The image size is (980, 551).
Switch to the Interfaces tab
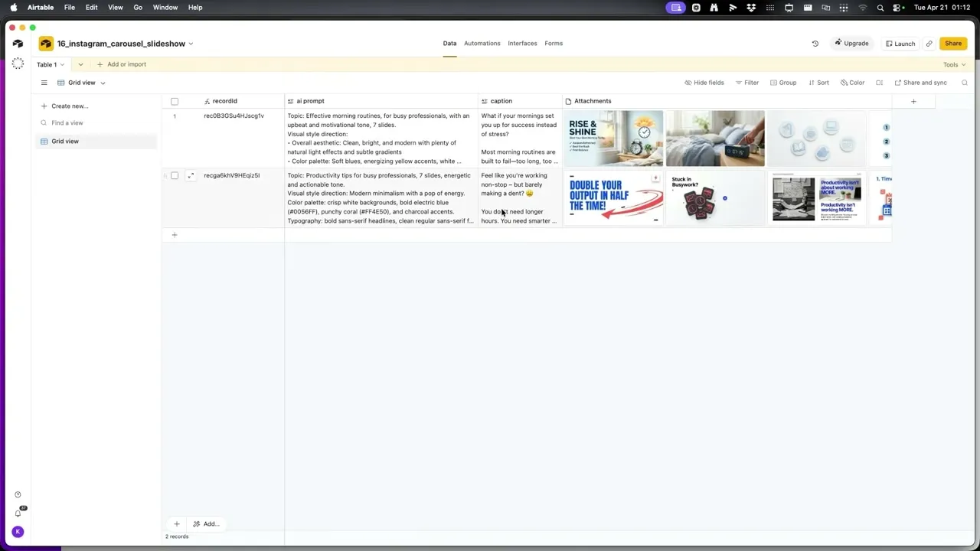pyautogui.click(x=522, y=44)
